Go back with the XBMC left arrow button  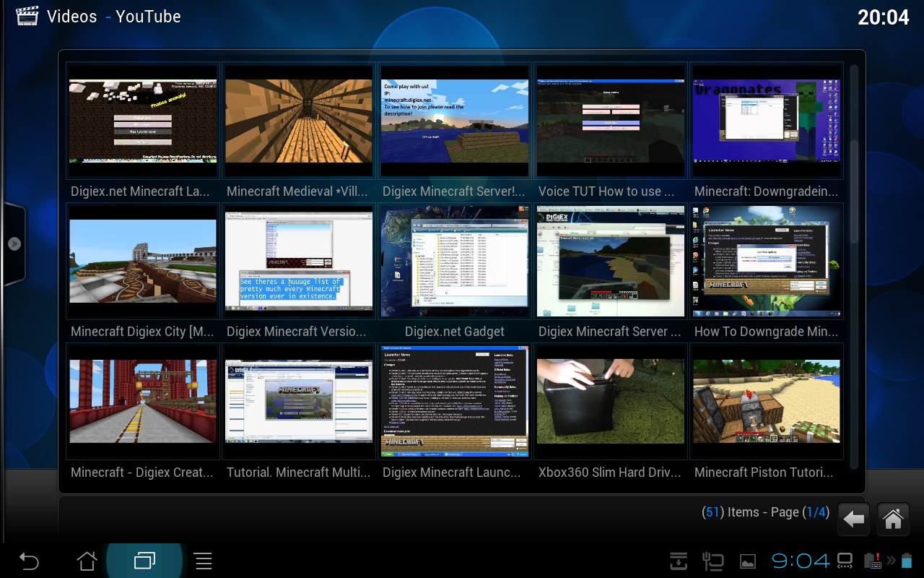pyautogui.click(x=854, y=519)
